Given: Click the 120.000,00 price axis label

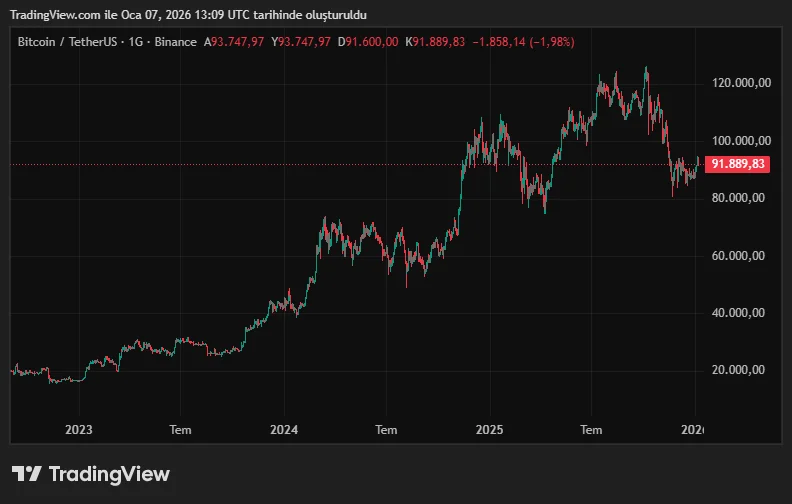Looking at the screenshot, I should [x=739, y=84].
